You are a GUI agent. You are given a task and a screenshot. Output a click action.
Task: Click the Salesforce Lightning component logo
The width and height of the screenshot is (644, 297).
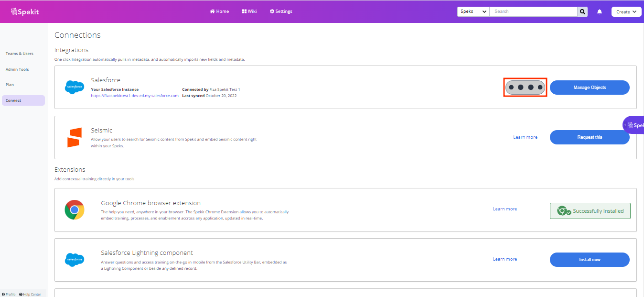(75, 260)
